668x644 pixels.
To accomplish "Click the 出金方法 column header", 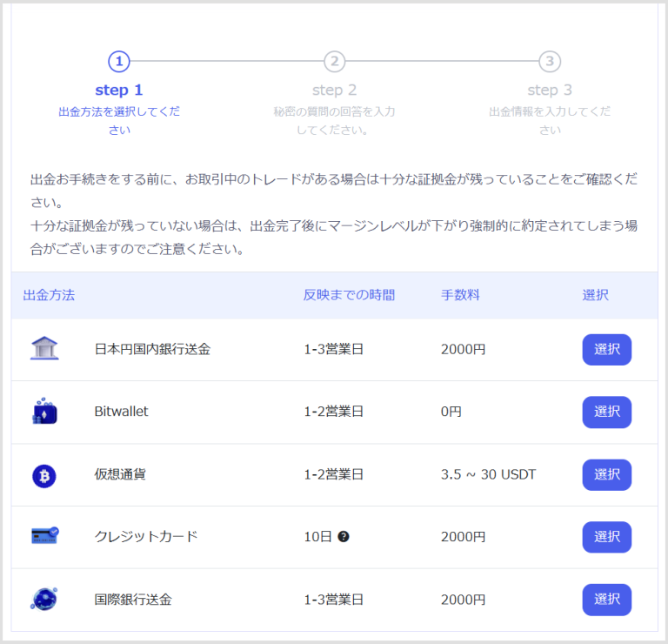I will pyautogui.click(x=49, y=295).
